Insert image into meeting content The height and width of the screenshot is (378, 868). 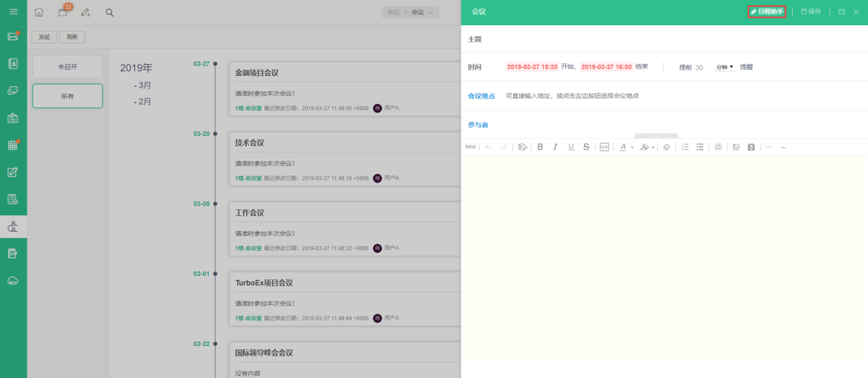736,147
